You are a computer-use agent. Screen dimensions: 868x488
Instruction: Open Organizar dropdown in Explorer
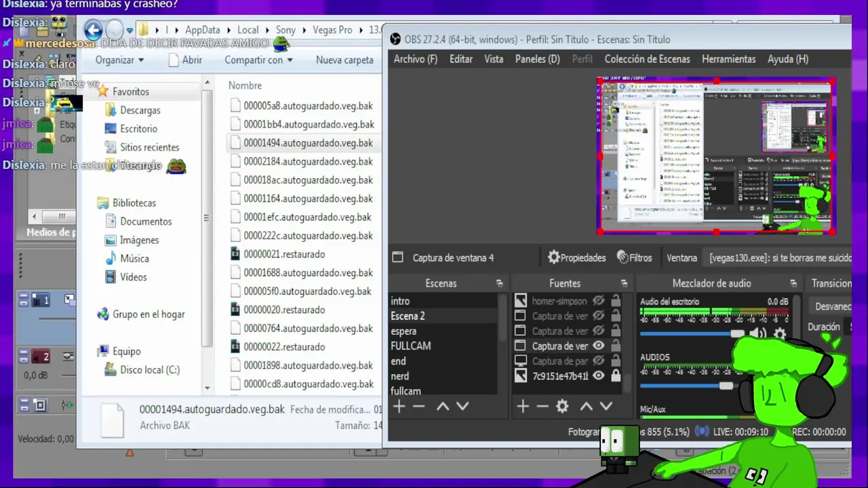pos(119,60)
